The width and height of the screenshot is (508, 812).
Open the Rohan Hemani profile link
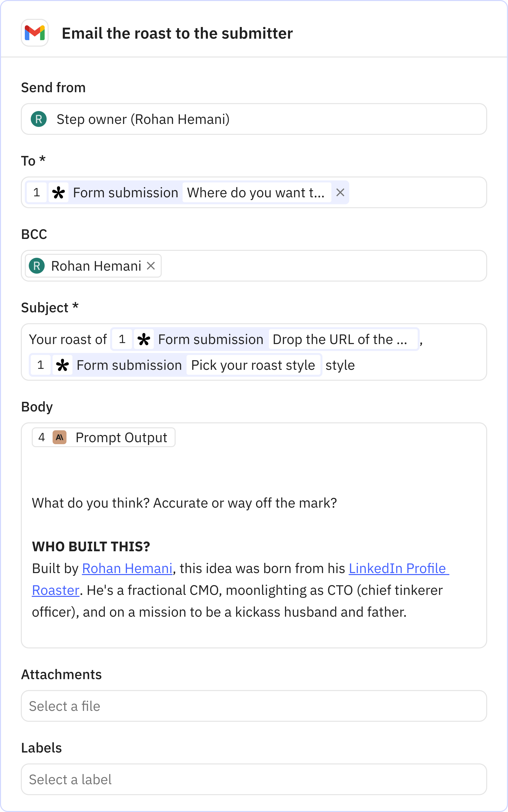127,568
